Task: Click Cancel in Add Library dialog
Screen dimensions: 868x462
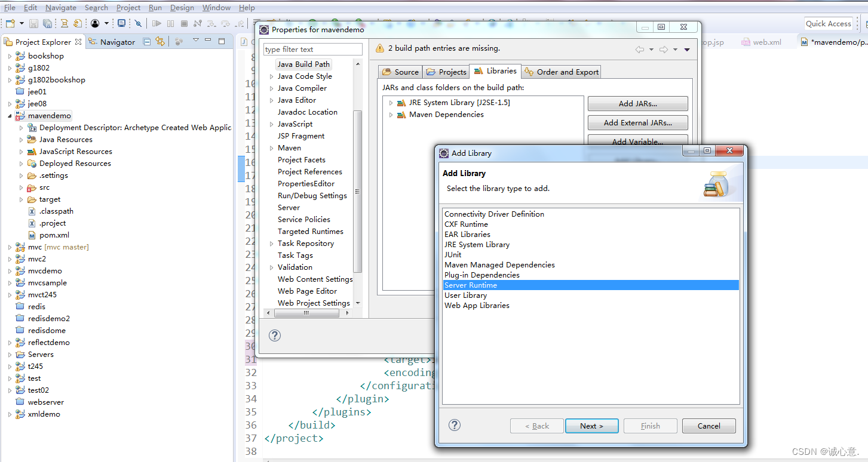Action: [x=709, y=426]
